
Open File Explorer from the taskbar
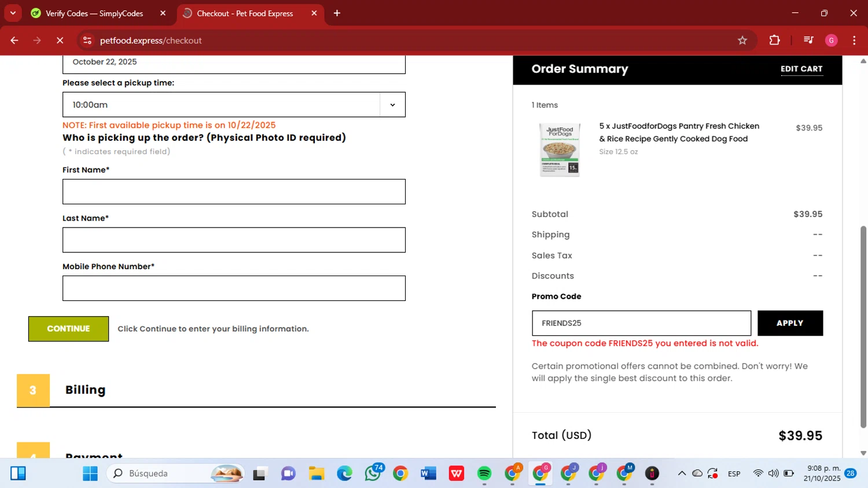317,474
